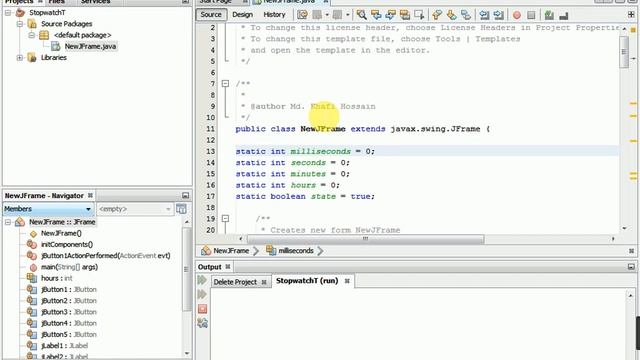Click the editor horizontal scrollbar thumb
Screen dimensions: 640x360
click(x=365, y=239)
